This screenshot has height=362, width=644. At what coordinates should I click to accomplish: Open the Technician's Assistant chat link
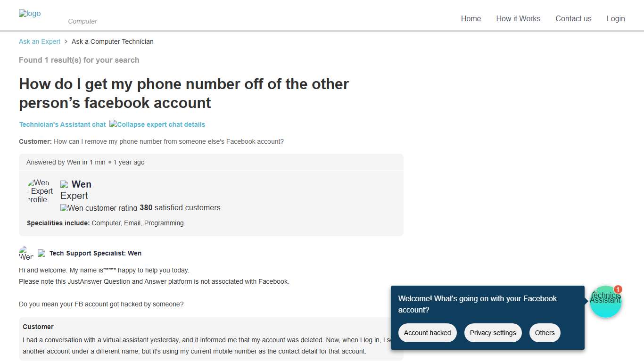click(x=62, y=124)
